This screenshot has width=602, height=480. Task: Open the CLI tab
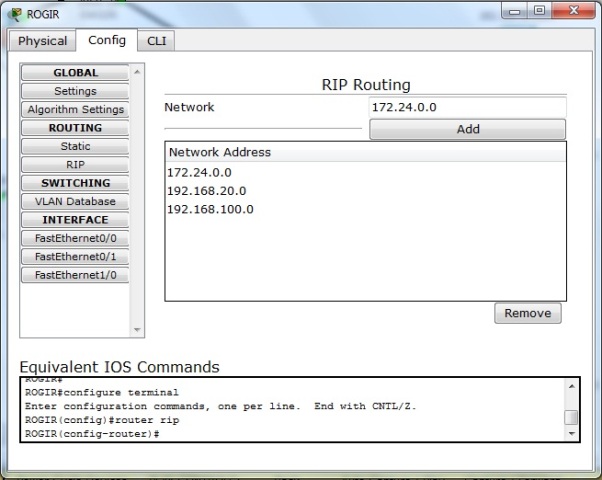[x=156, y=41]
